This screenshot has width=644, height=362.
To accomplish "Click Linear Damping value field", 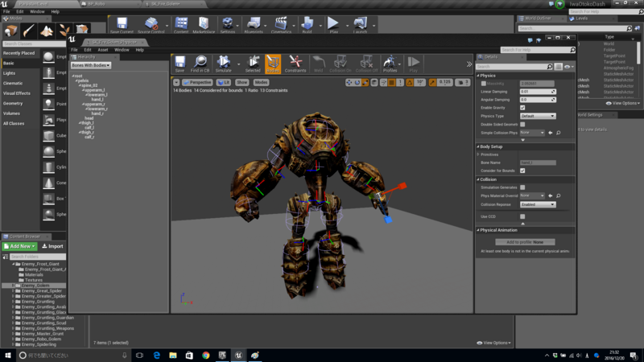I will (x=538, y=92).
